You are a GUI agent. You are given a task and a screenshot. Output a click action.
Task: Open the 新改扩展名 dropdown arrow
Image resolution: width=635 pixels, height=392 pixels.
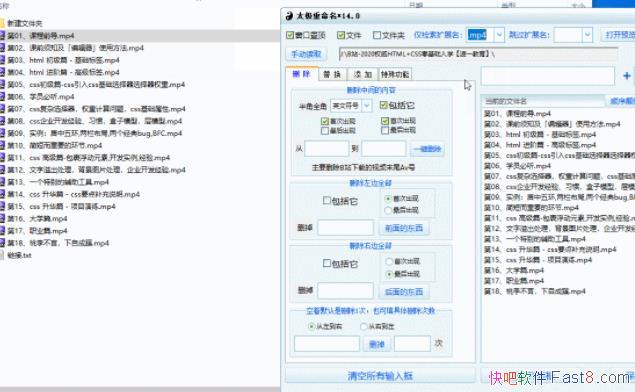pyautogui.click(x=587, y=35)
